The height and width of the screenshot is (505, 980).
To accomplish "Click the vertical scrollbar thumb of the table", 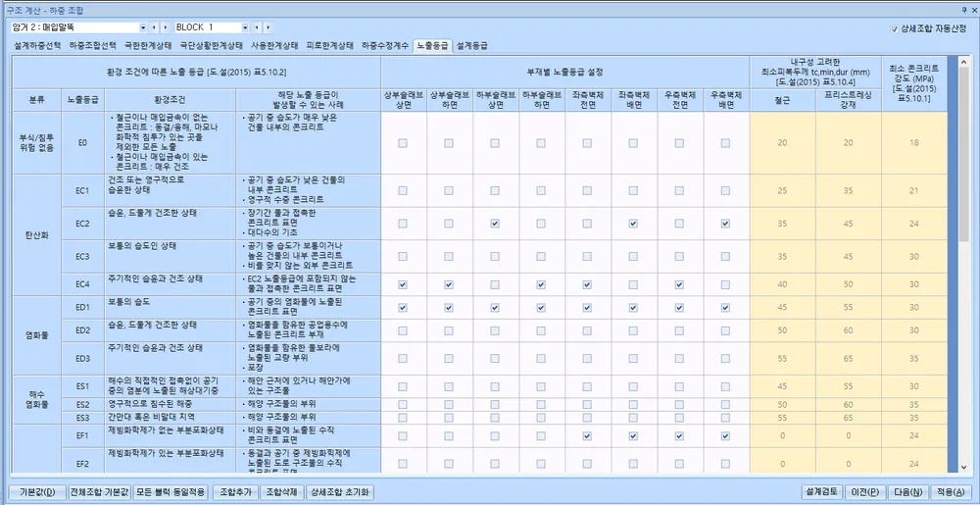I will click(964, 153).
